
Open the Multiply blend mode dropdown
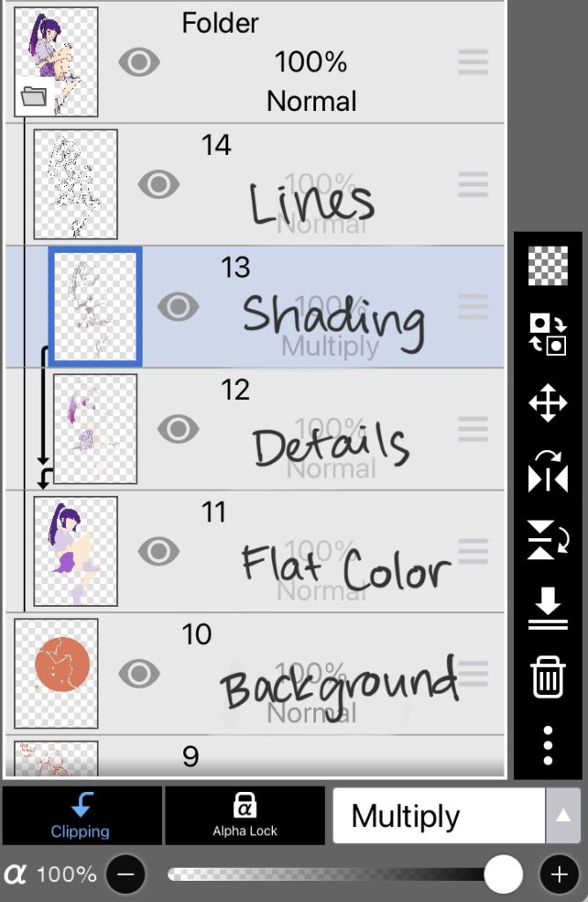coord(438,817)
